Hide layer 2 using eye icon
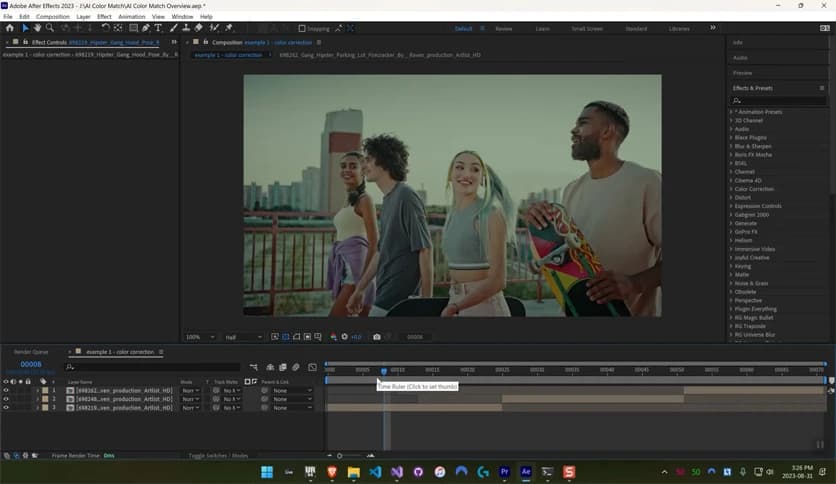The width and height of the screenshot is (836, 484). [x=6, y=399]
